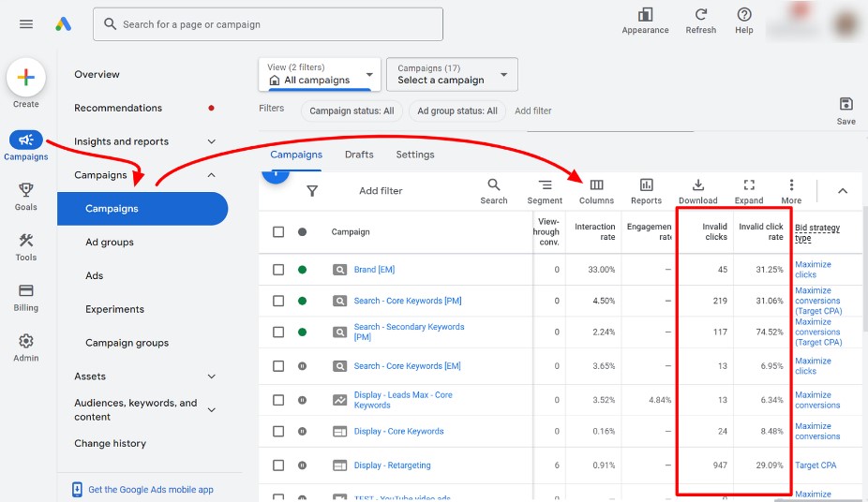Screen dimensions: 868x502
Task: Open Ad groups page
Action: [x=109, y=243]
